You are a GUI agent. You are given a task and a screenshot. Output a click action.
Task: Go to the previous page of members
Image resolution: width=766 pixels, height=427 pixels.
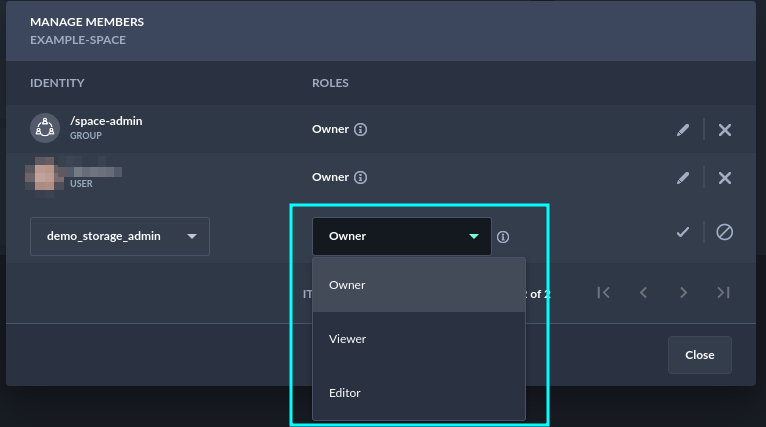point(643,293)
